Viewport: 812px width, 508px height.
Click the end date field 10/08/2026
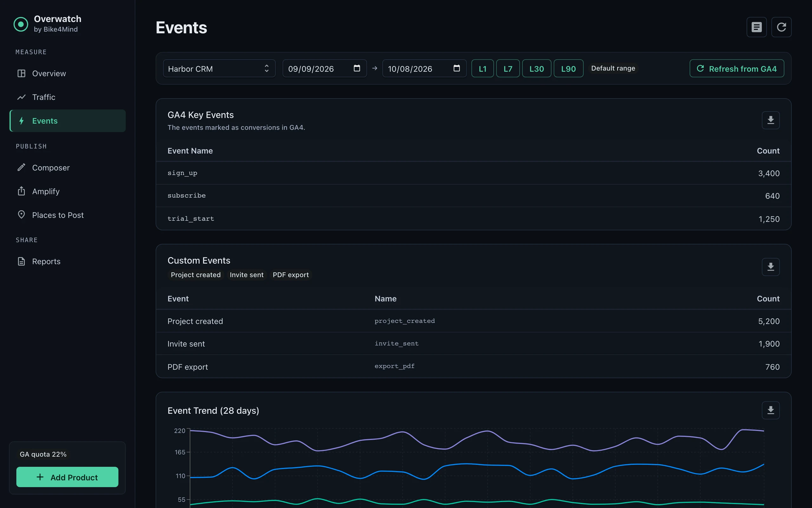click(x=424, y=69)
